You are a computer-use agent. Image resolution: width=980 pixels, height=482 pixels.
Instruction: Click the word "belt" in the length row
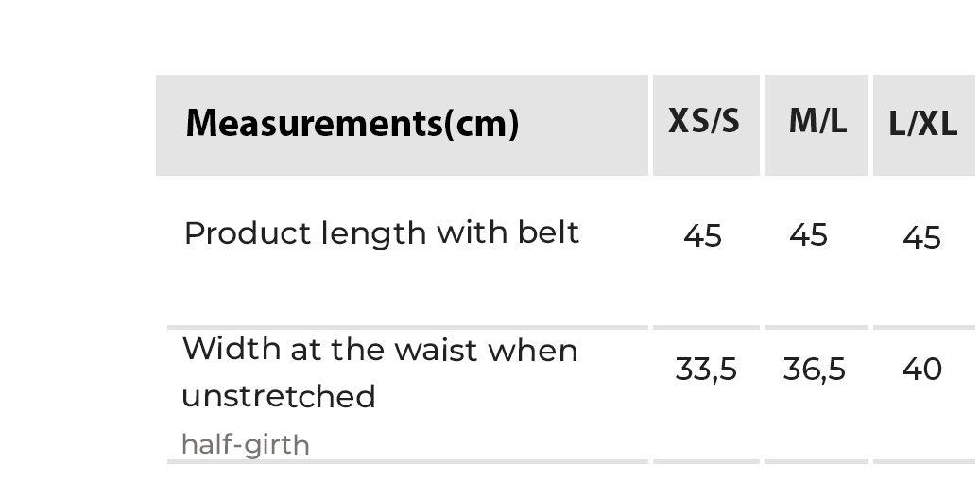click(548, 232)
